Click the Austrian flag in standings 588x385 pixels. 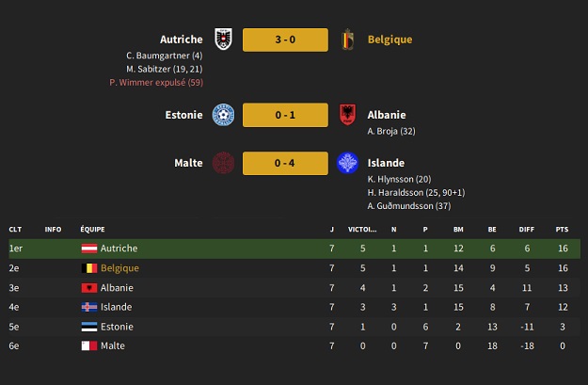[x=89, y=249]
